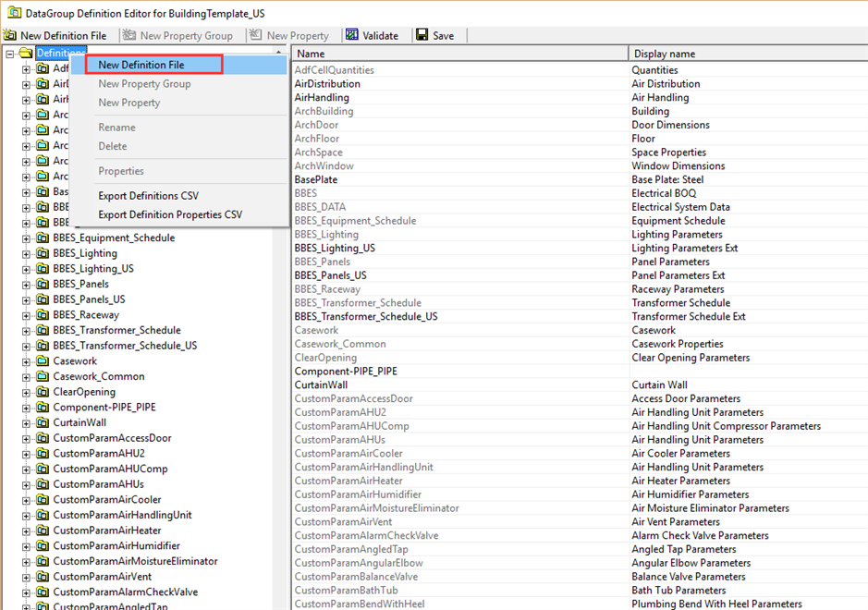Expand the CustomParamAHUs tree node
The width and height of the screenshot is (868, 610).
(26, 485)
